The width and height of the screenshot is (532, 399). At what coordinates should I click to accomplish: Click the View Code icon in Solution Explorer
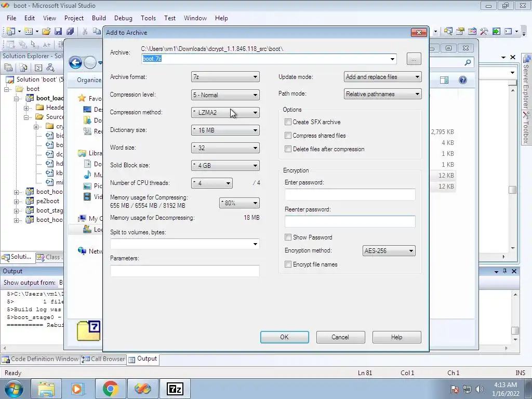[38, 68]
